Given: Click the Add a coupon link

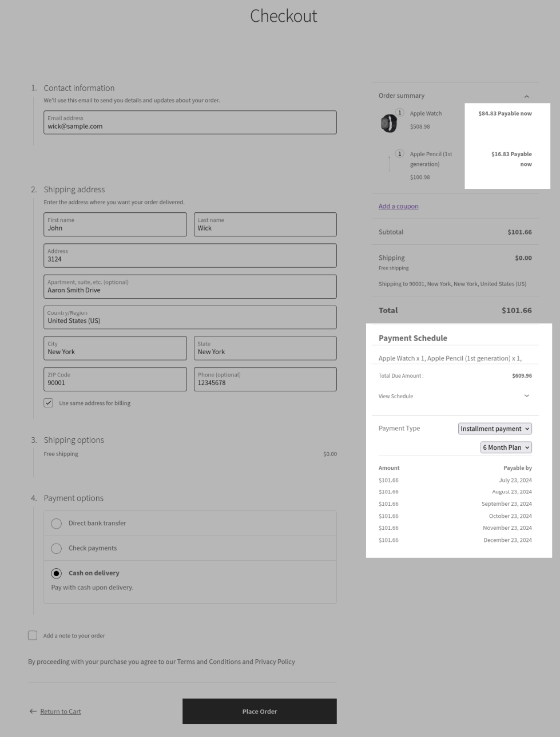Looking at the screenshot, I should pyautogui.click(x=398, y=206).
